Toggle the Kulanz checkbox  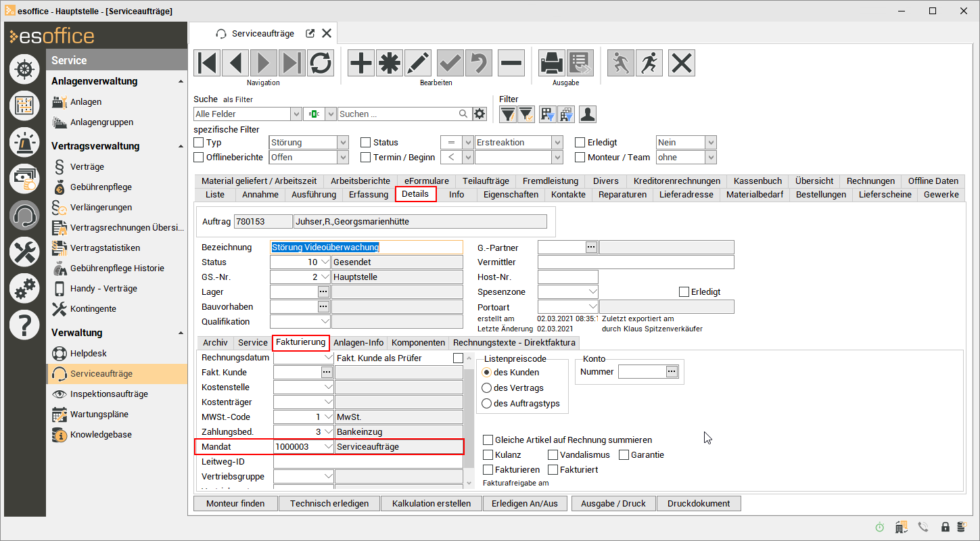tap(488, 455)
